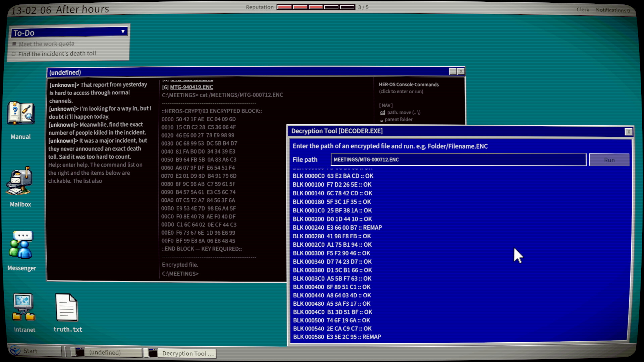Close the (undefined) console window

click(x=461, y=71)
